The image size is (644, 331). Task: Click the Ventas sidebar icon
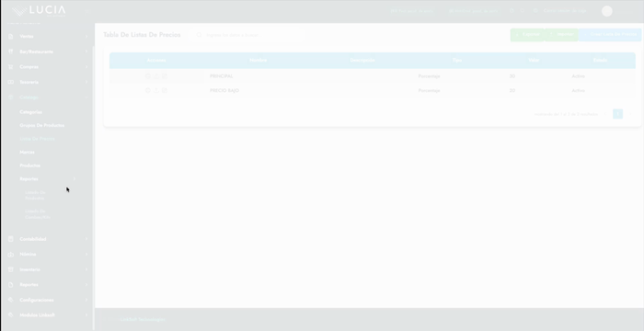pos(11,37)
